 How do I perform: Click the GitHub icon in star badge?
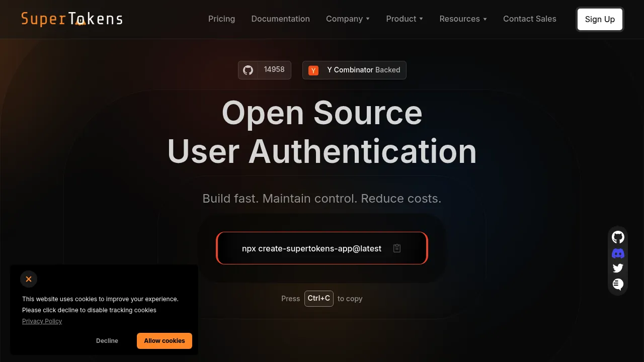click(x=248, y=70)
